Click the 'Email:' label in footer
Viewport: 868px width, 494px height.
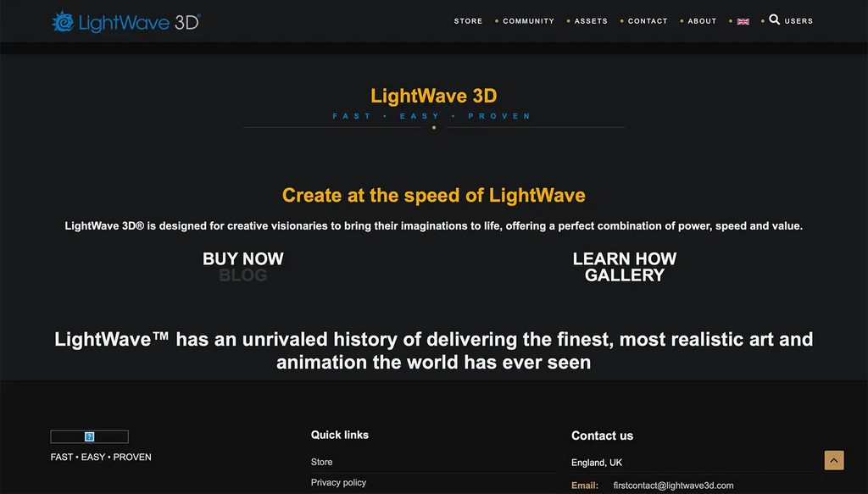[585, 486]
